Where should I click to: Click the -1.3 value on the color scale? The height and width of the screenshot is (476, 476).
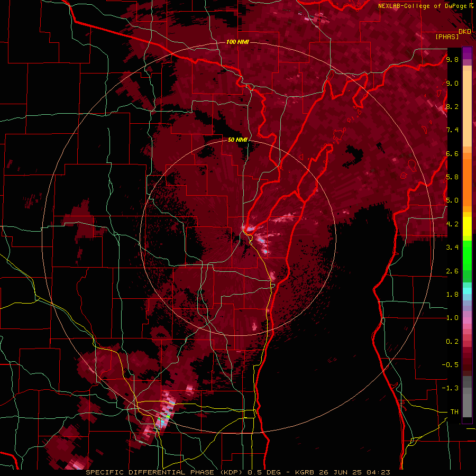(450, 388)
